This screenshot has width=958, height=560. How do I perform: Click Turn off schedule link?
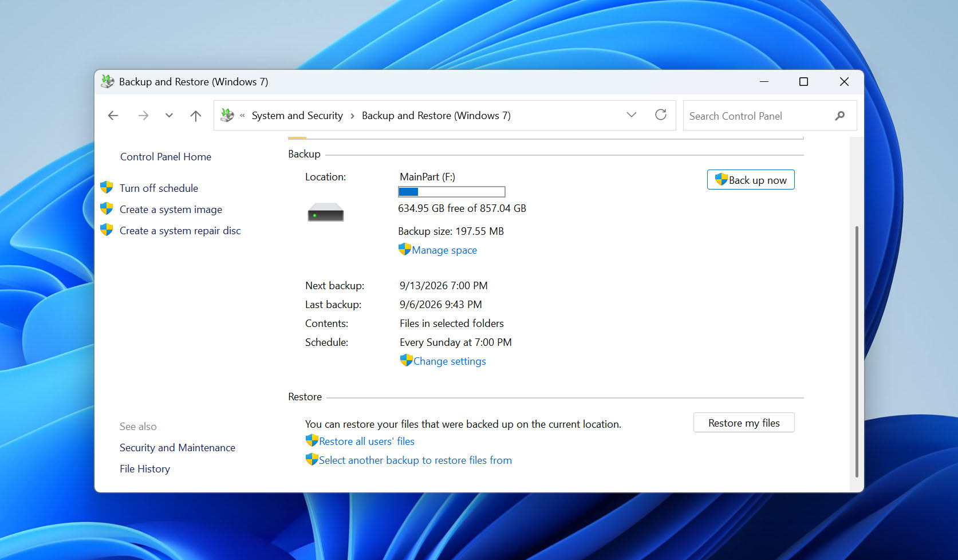[x=159, y=188]
